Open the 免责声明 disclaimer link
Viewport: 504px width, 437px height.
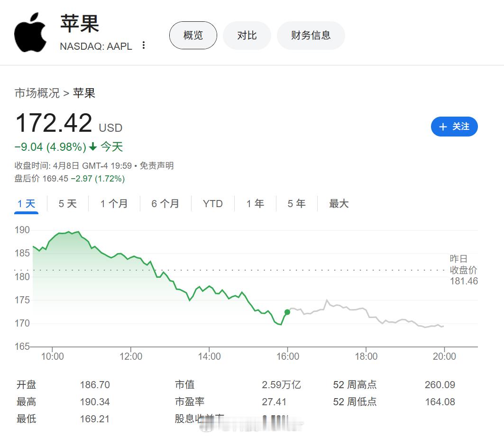tap(156, 165)
